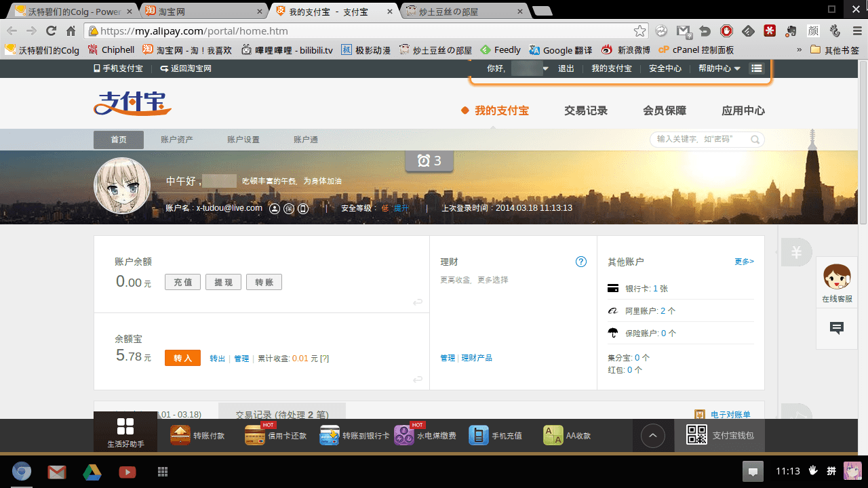Screen dimensions: 868x488
Task: Expand the bottom bar up-chevron button
Action: [653, 435]
